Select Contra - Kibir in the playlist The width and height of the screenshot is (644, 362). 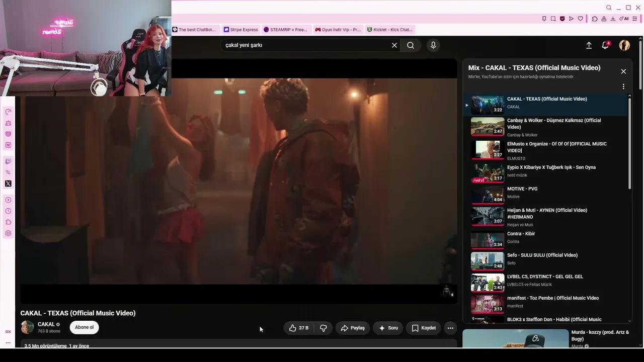546,240
